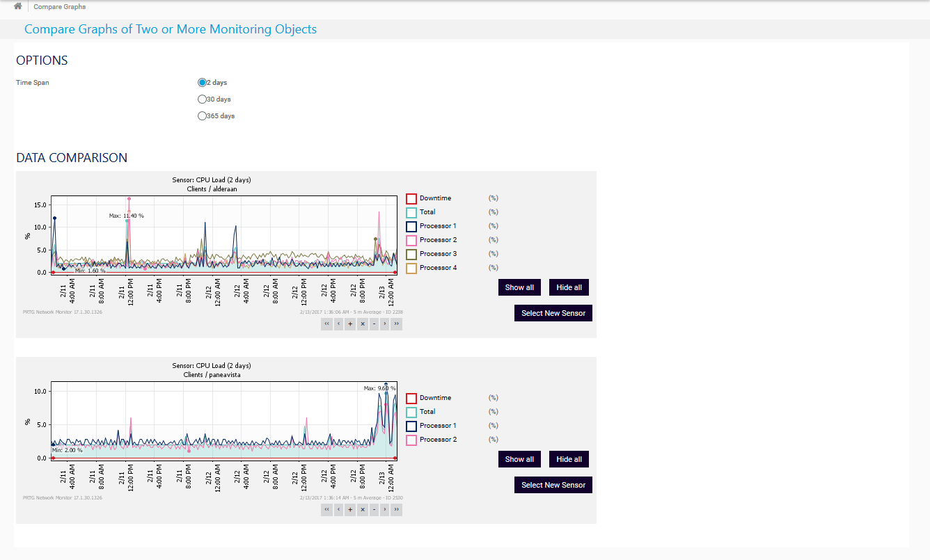Reset zoom using the X icon under alderaan graph
The image size is (930, 560).
(362, 323)
